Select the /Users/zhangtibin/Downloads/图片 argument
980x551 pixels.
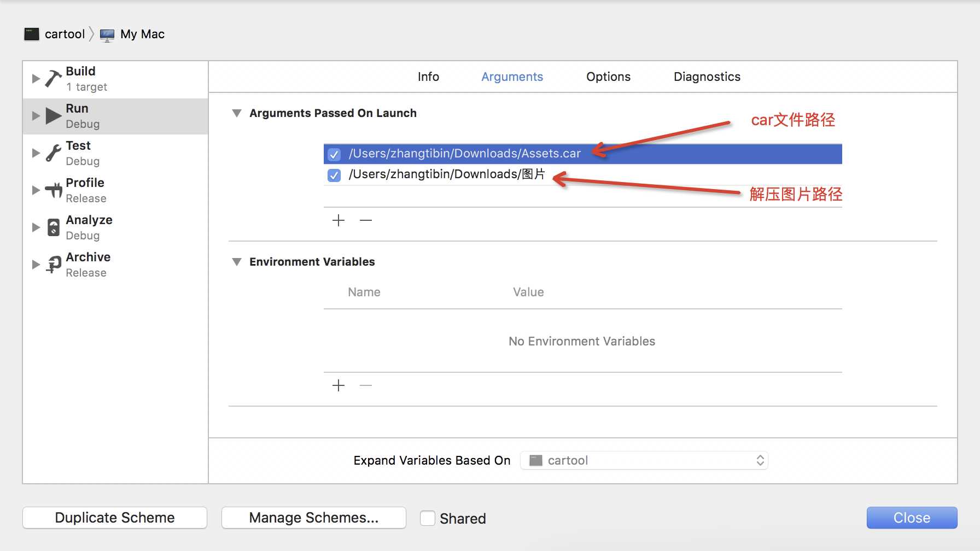tap(582, 175)
